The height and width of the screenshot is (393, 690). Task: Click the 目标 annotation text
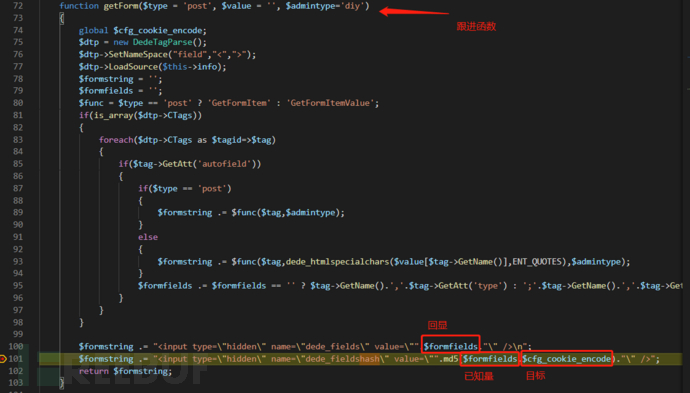coord(536,375)
